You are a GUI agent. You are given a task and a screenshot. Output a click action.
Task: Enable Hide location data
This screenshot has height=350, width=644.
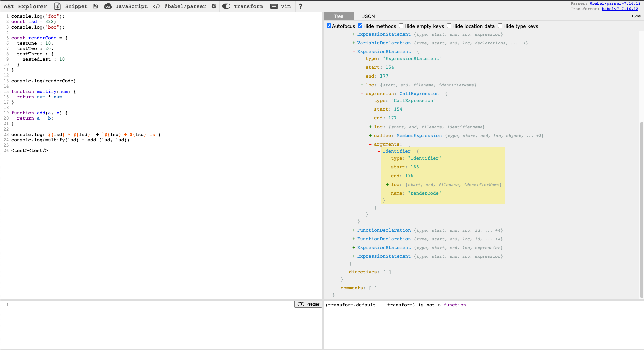tap(449, 26)
